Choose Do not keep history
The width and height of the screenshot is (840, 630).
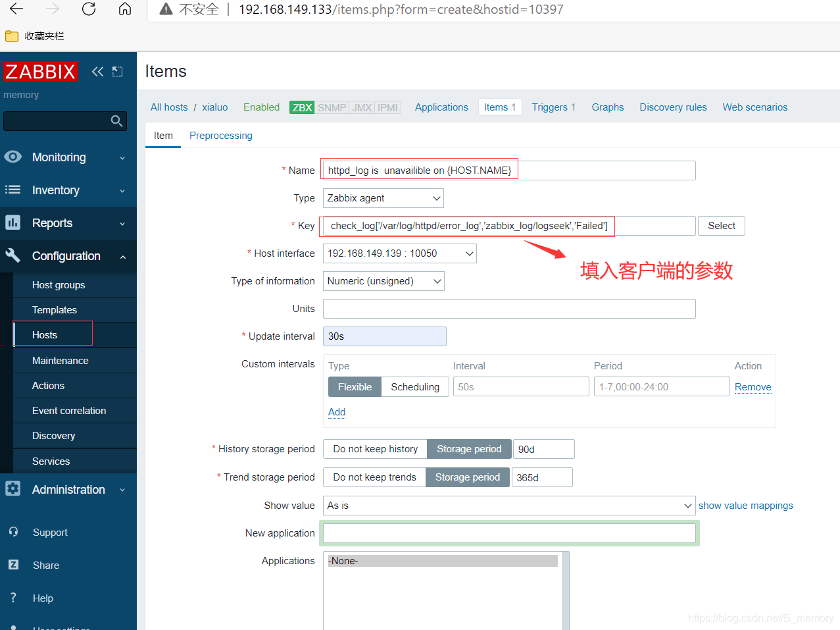tap(375, 449)
